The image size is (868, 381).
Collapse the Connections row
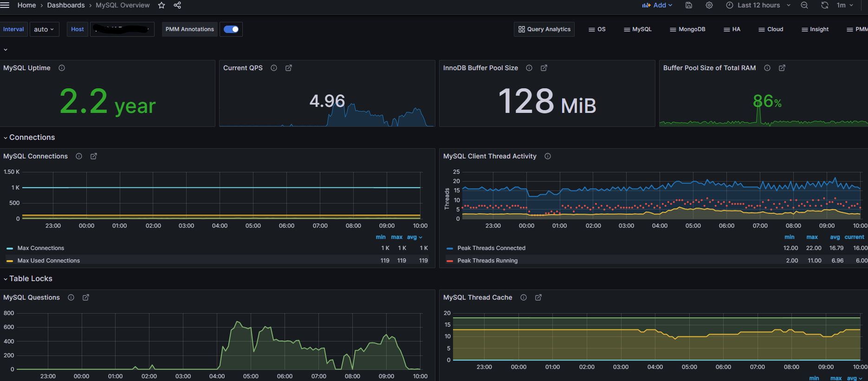pos(29,138)
